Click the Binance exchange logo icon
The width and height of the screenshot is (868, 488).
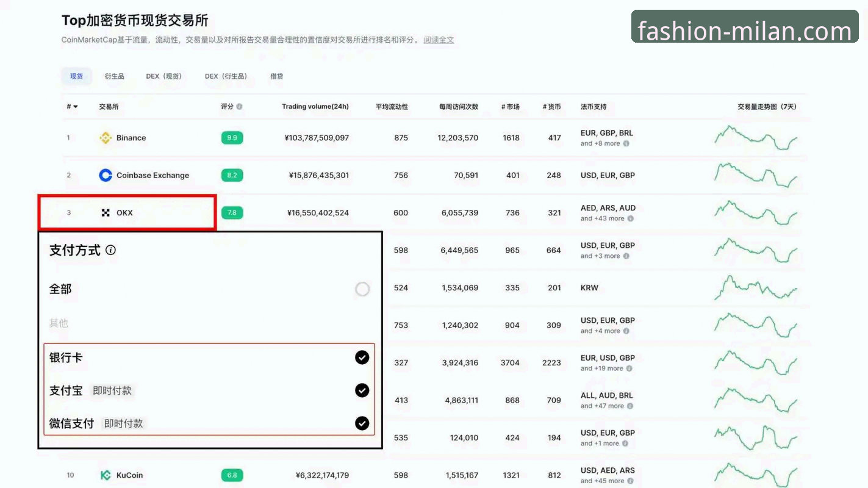click(x=106, y=138)
